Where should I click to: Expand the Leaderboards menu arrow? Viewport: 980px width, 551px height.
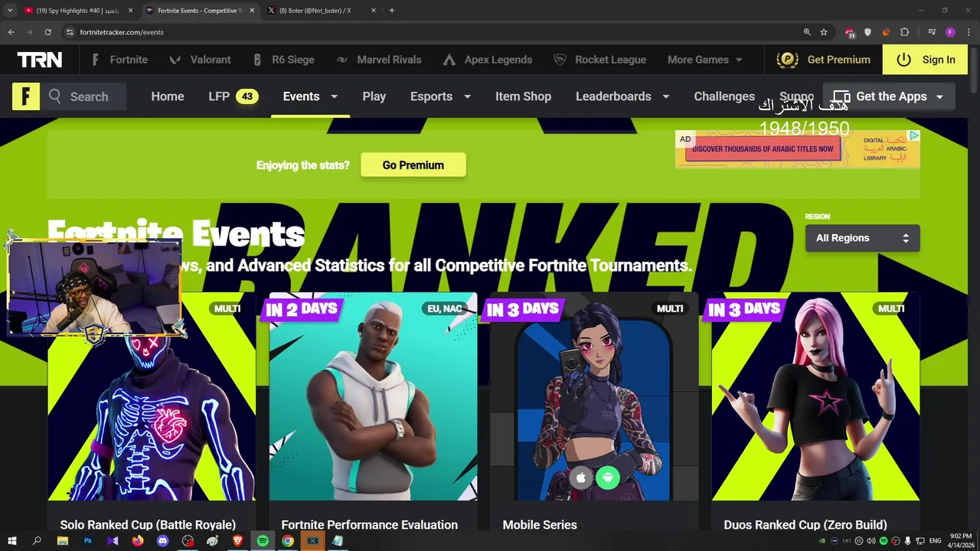pyautogui.click(x=665, y=96)
